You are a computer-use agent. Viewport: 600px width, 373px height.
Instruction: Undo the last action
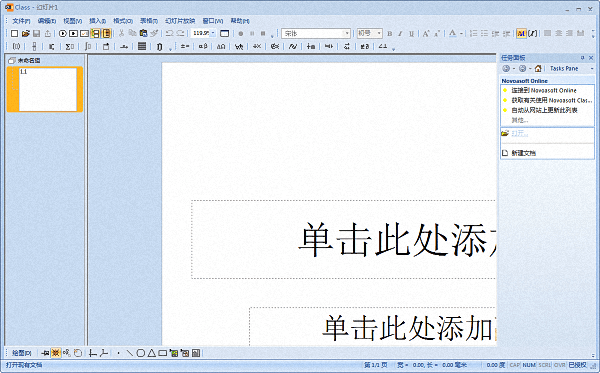click(170, 34)
